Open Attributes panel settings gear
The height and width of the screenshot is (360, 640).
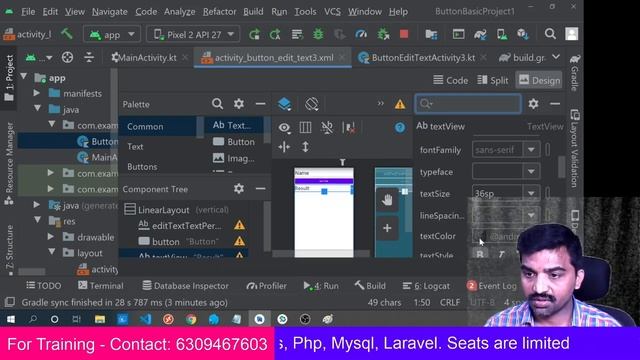click(x=533, y=104)
